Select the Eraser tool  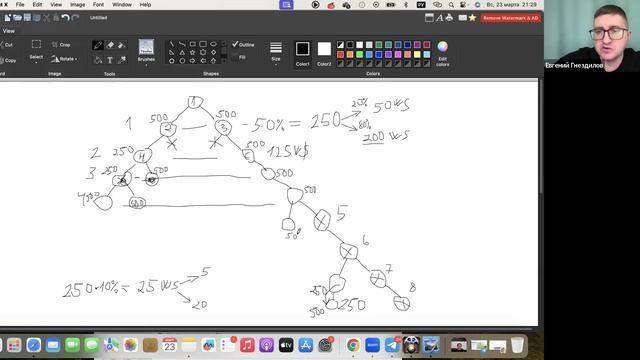(110, 45)
